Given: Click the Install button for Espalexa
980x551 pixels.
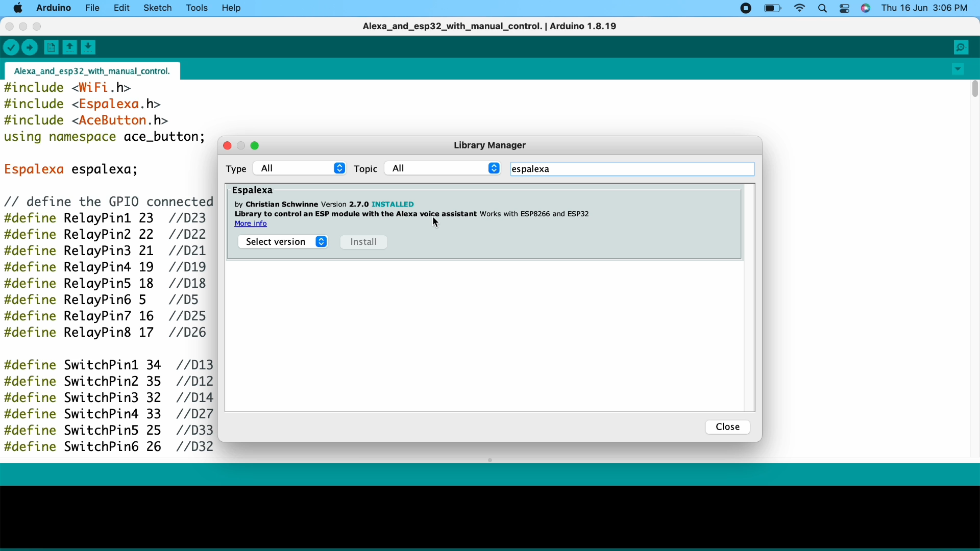Looking at the screenshot, I should click(x=364, y=242).
